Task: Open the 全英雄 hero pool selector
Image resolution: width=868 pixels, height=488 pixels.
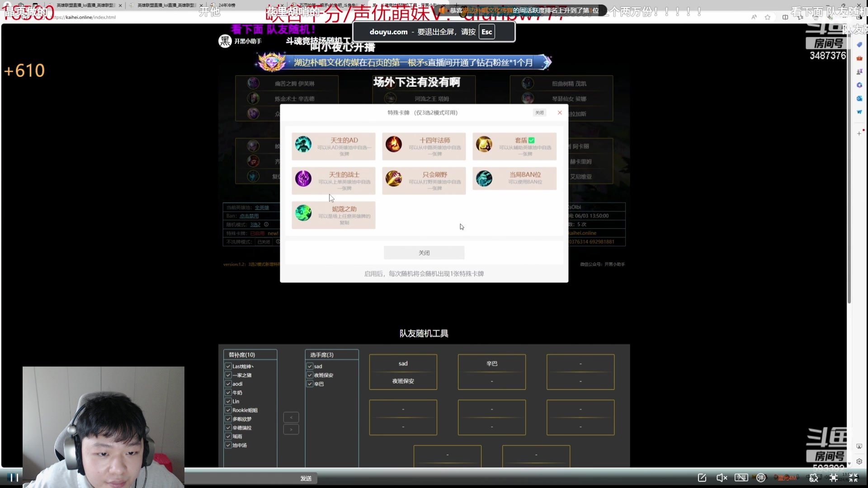Action: coord(262,207)
